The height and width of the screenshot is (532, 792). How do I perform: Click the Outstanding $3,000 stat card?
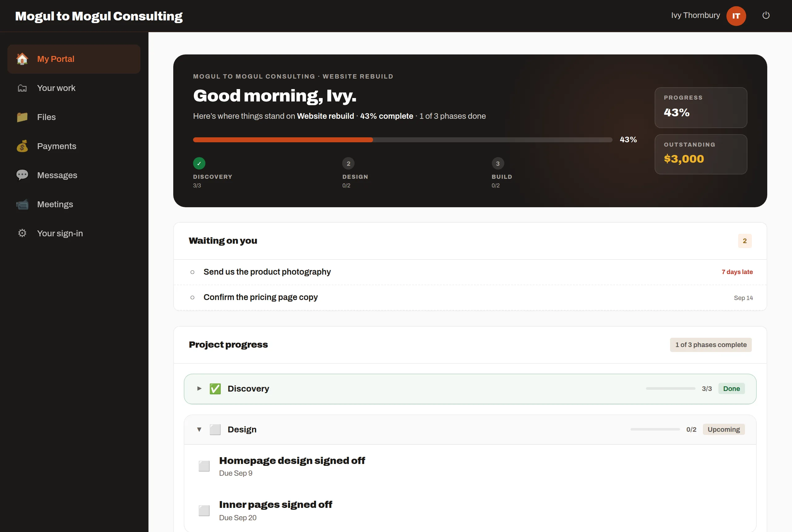[701, 154]
